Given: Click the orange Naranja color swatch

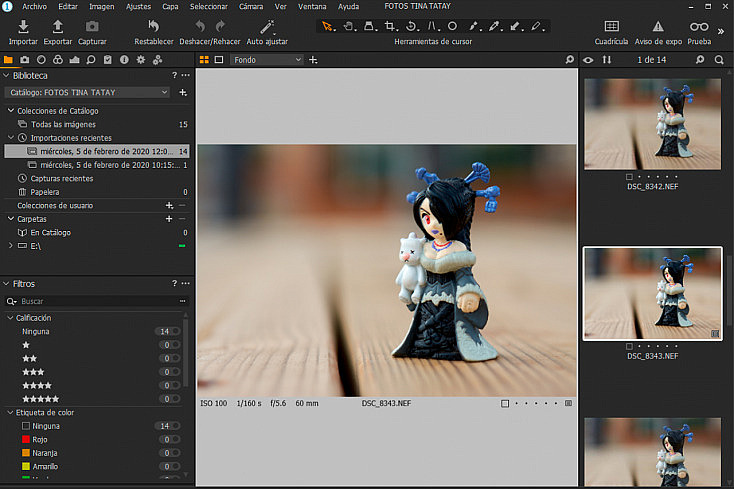Looking at the screenshot, I should click(26, 453).
